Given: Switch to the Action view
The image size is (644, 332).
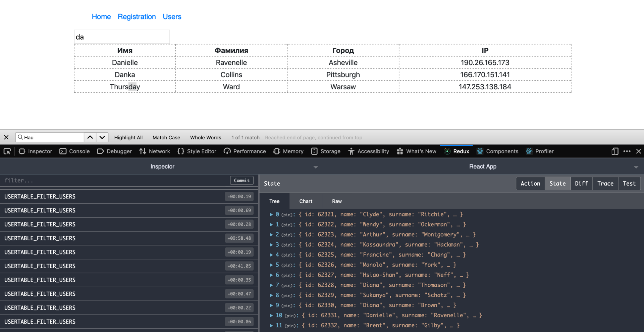Looking at the screenshot, I should (530, 184).
